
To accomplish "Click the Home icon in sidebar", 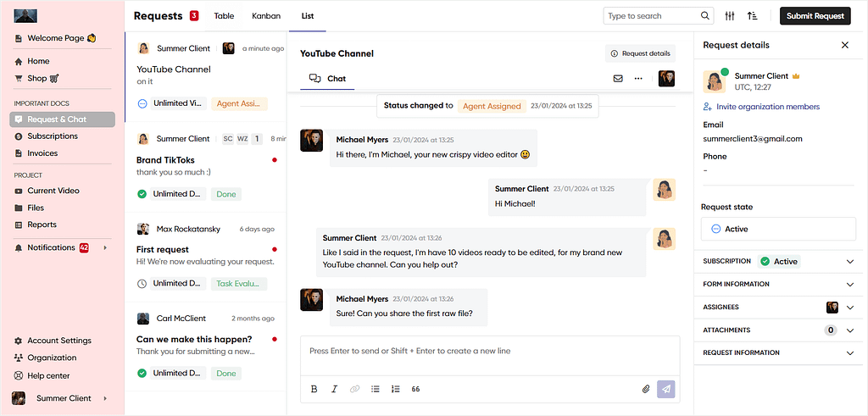I will (x=19, y=61).
